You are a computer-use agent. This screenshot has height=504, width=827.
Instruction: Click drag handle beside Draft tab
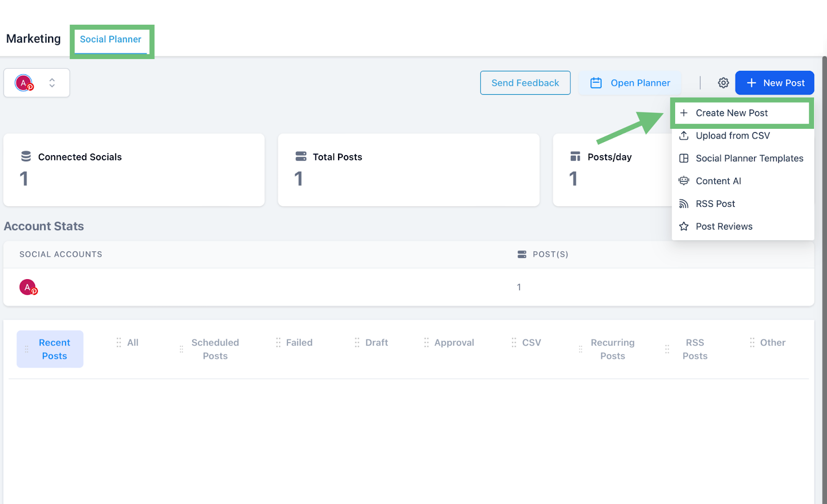[357, 342]
